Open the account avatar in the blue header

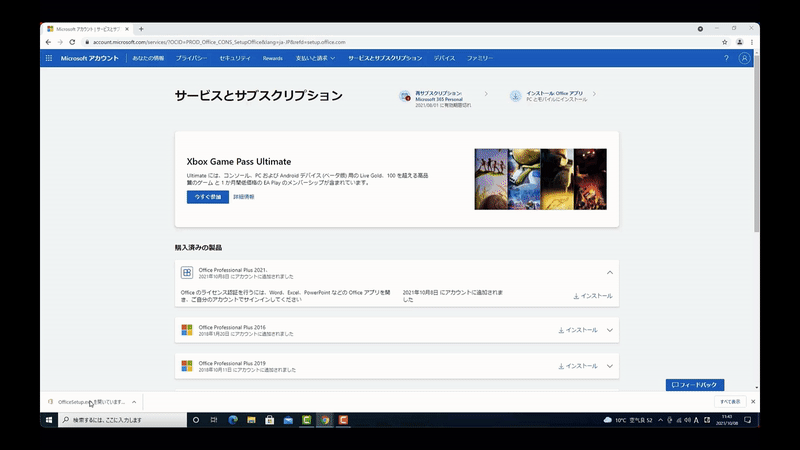tap(744, 58)
